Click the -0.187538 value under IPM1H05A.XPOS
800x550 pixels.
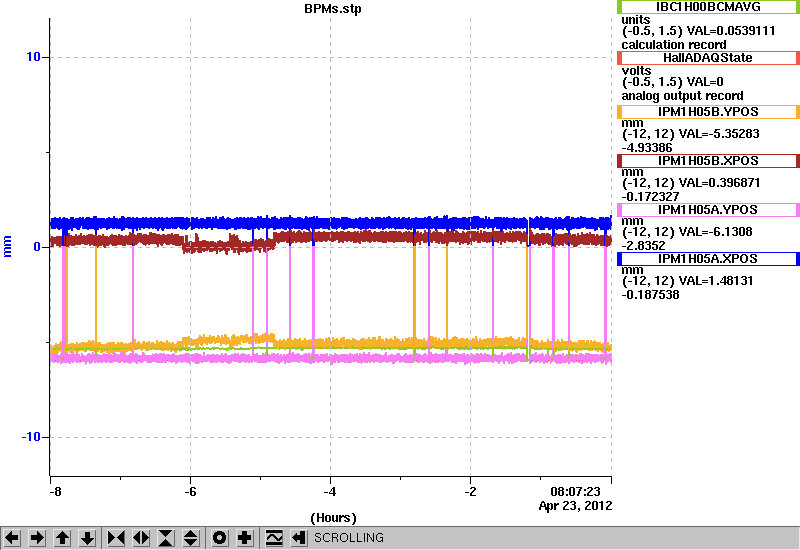click(650, 295)
